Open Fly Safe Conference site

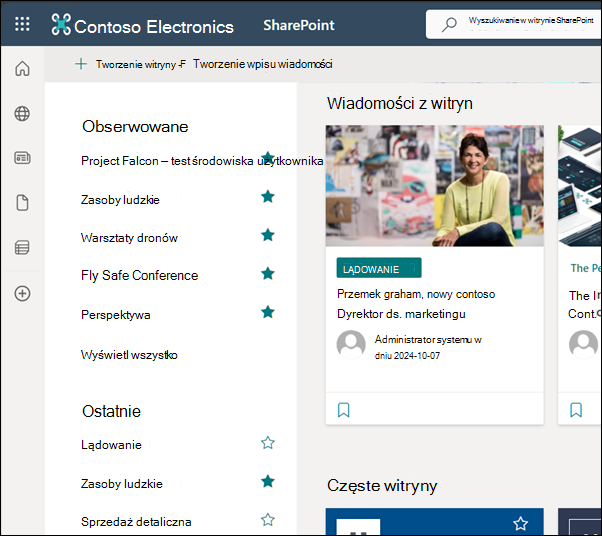click(140, 275)
